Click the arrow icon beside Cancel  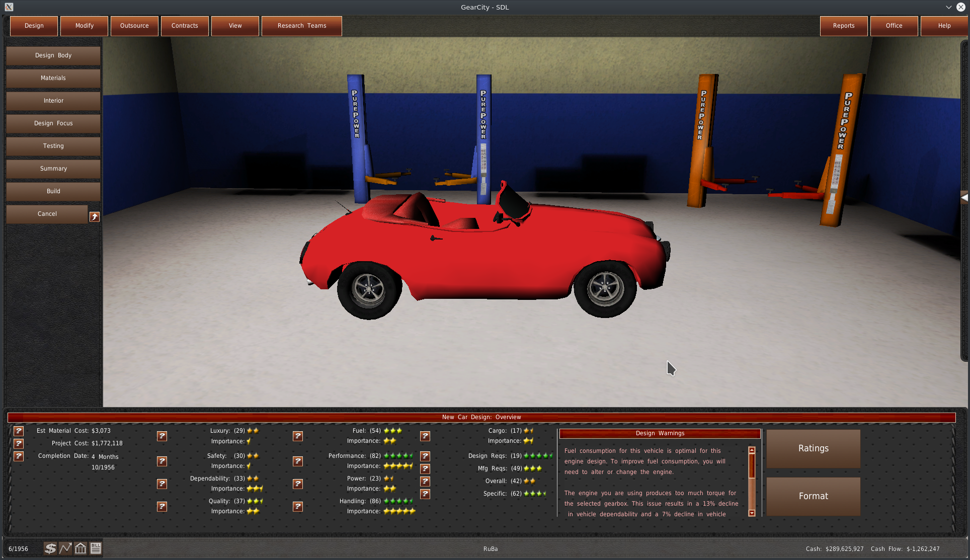[x=95, y=217]
